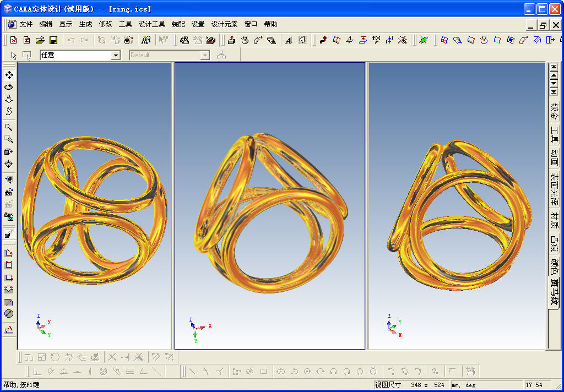Open the 设计元素 menu
This screenshot has height=392, width=564.
(x=225, y=24)
